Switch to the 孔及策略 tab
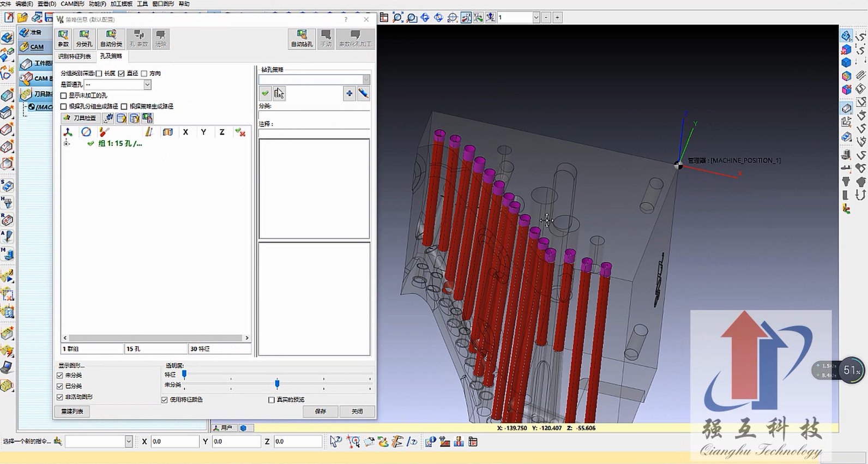 coord(111,56)
